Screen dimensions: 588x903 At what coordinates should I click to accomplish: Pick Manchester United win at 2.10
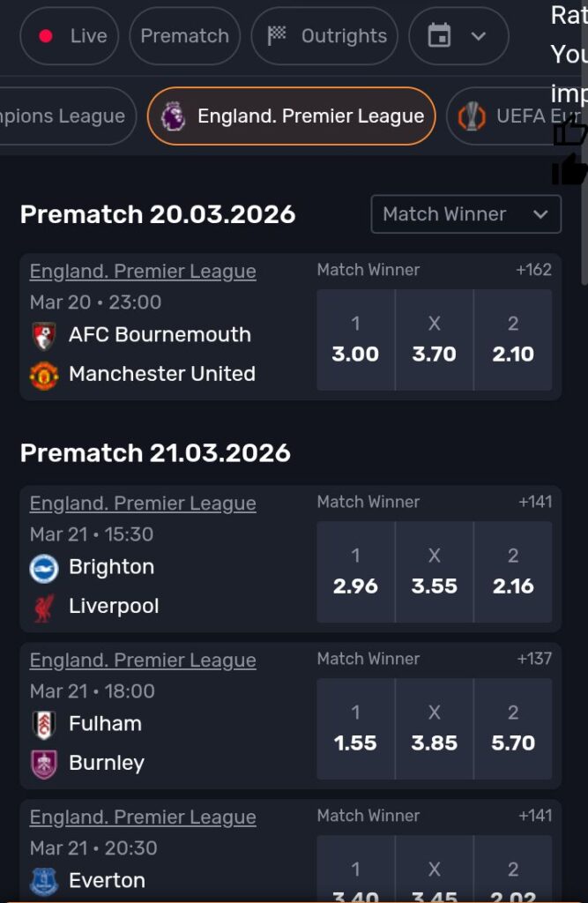click(x=513, y=340)
